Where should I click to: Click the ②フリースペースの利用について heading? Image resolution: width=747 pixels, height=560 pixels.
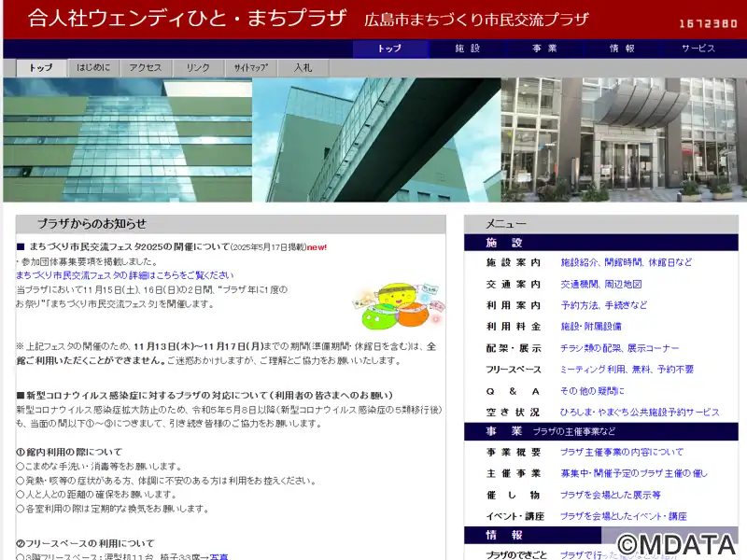85,543
